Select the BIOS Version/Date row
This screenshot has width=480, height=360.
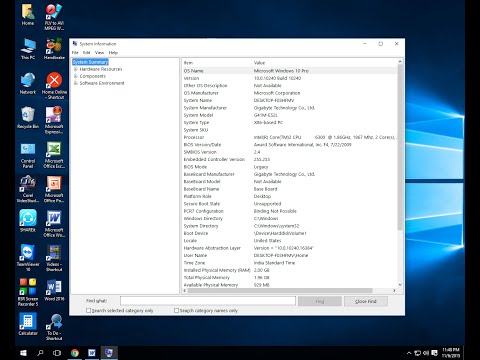point(289,145)
